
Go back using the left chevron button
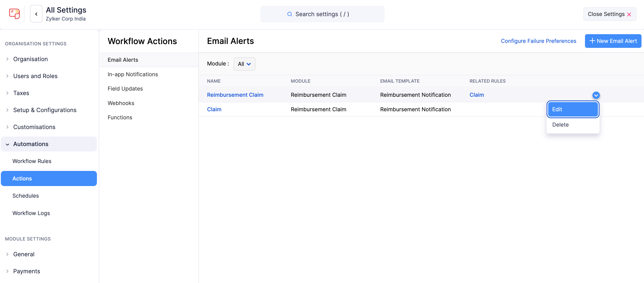(36, 14)
